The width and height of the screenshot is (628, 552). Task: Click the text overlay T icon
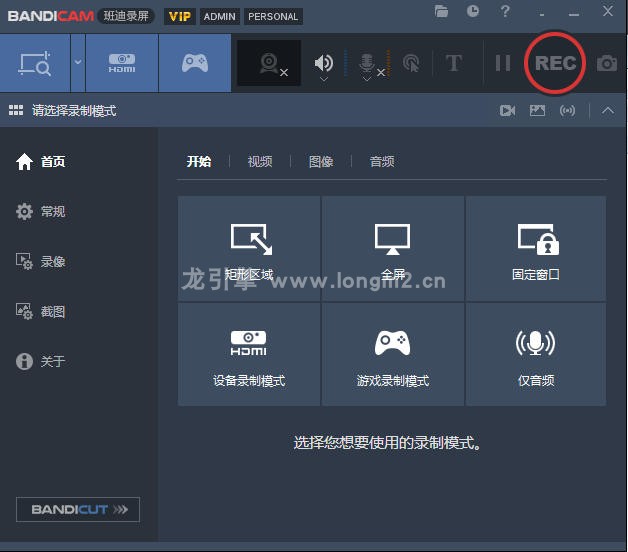click(454, 63)
